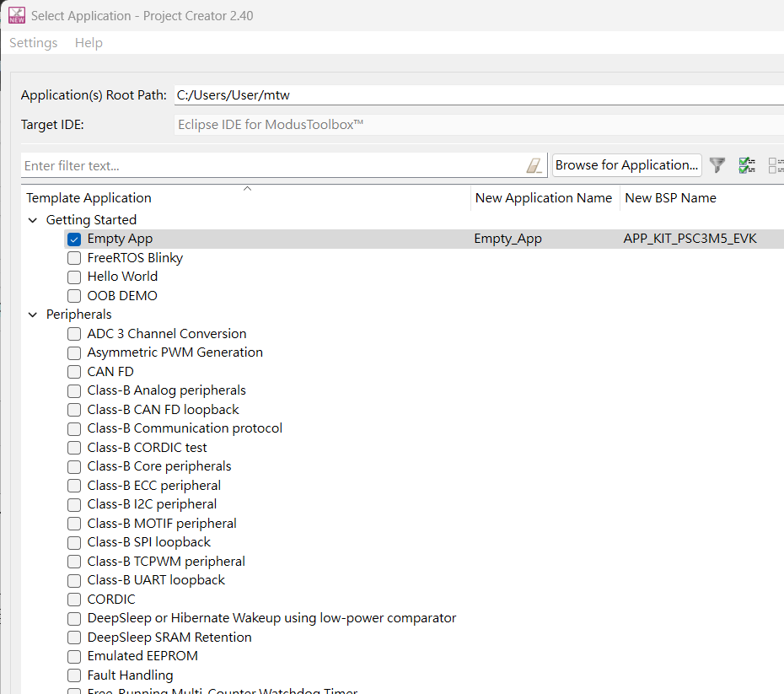Screen dimensions: 784x694
Task: Enable Class-B CORDIC test checkbox
Action: (x=74, y=448)
